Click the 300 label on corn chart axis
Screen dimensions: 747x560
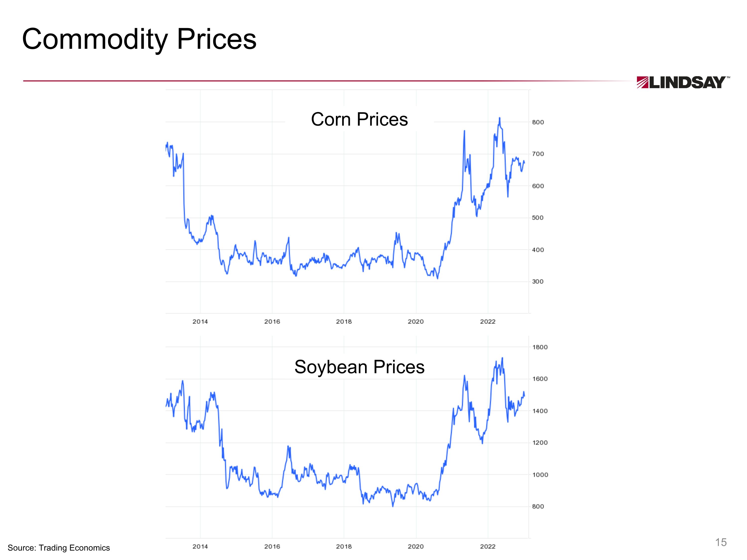(x=538, y=281)
